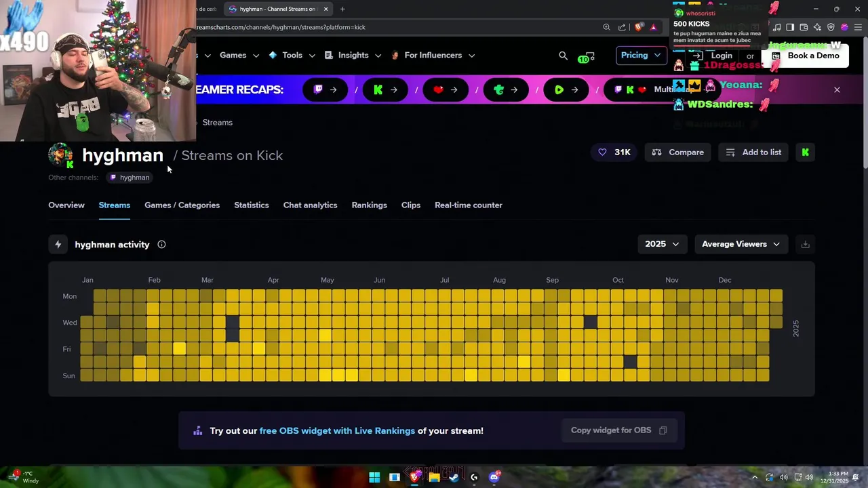Open the Leo AI sparkle icon
The height and width of the screenshot is (488, 868).
pyautogui.click(x=817, y=27)
